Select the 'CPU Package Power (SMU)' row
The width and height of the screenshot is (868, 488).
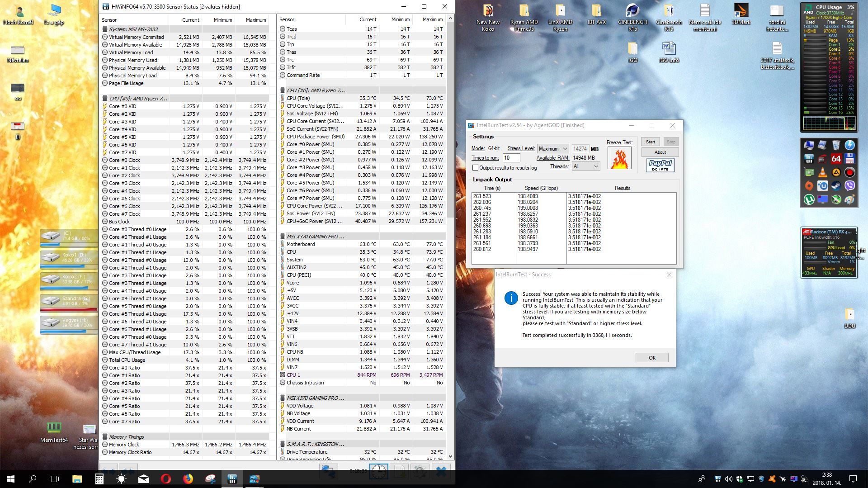click(x=362, y=137)
